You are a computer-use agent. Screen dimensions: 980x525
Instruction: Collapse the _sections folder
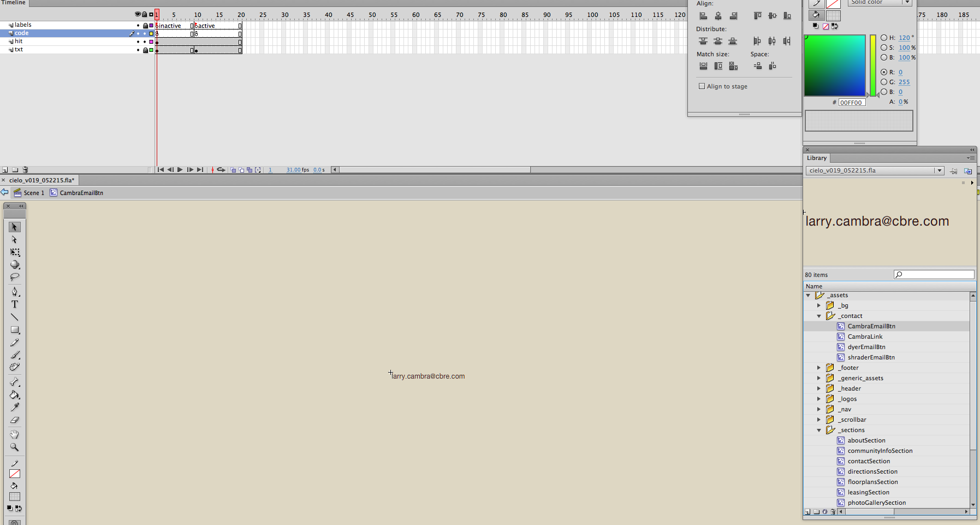pos(819,430)
